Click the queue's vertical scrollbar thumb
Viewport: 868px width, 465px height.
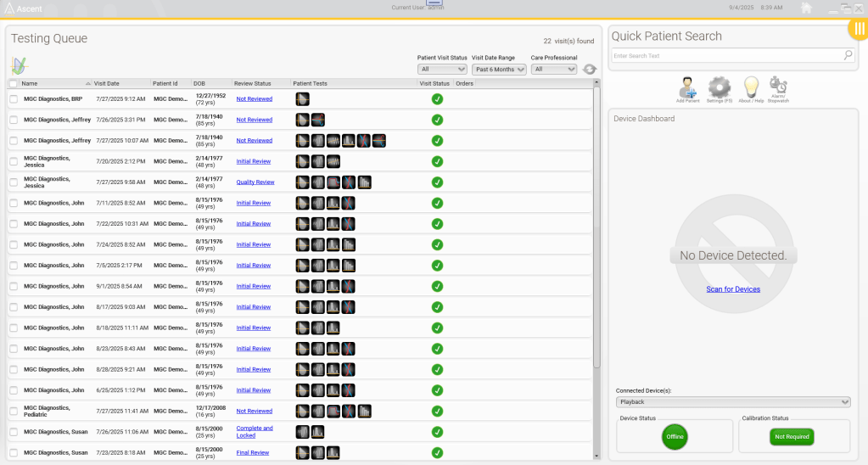[596, 227]
